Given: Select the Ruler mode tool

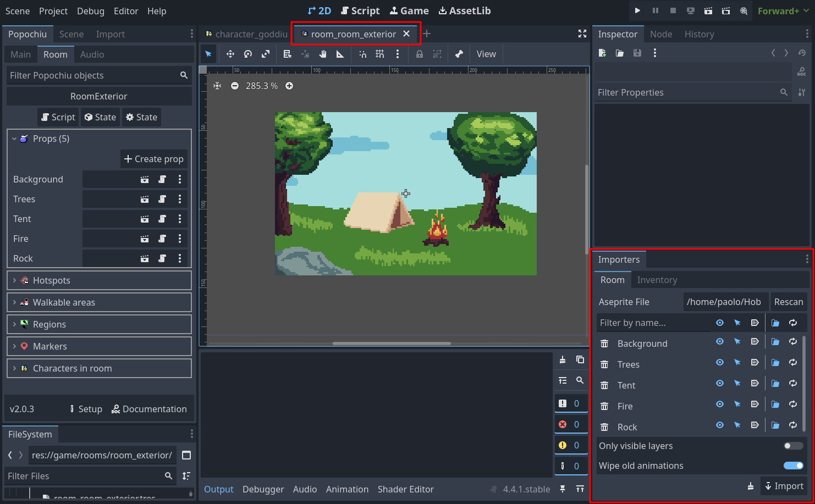Looking at the screenshot, I should coord(340,54).
